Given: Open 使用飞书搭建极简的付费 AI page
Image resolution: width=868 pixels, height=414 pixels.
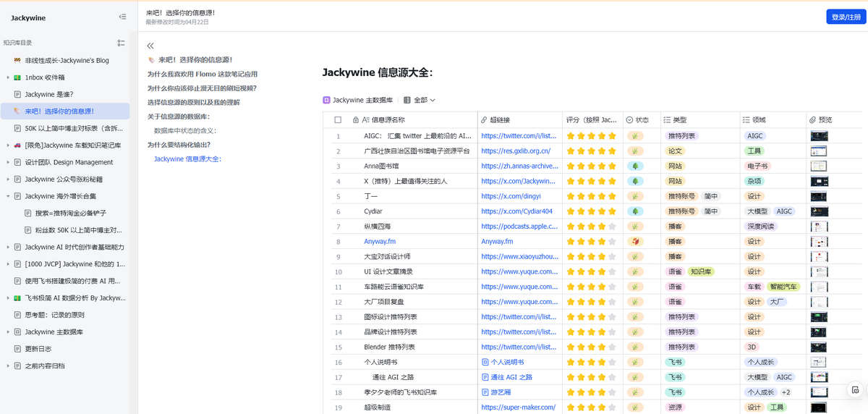Looking at the screenshot, I should (x=66, y=281).
